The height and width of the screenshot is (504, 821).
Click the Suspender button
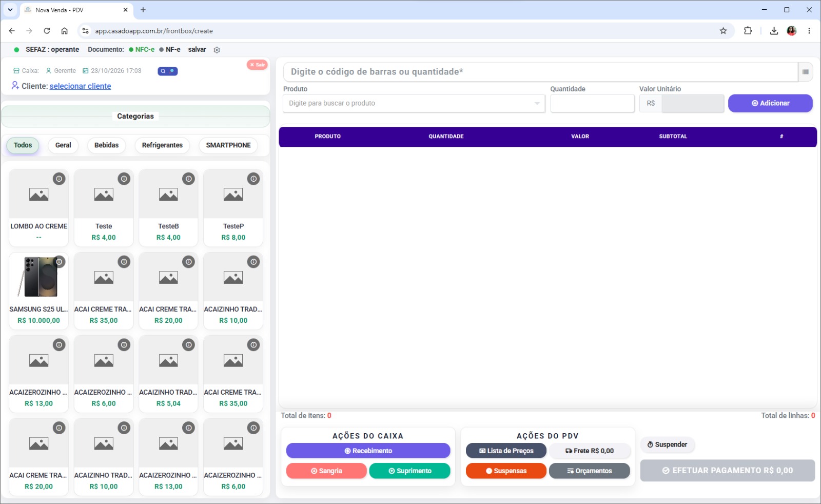click(667, 444)
